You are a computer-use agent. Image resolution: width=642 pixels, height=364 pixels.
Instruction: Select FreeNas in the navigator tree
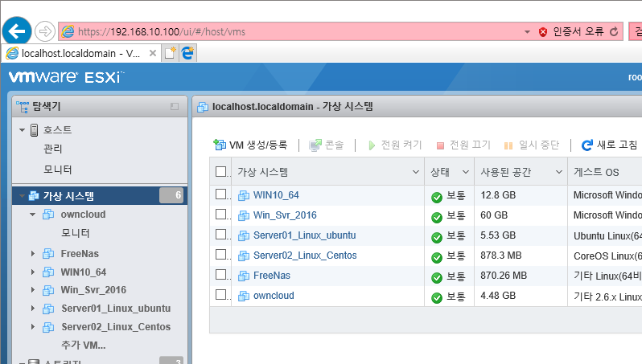80,254
